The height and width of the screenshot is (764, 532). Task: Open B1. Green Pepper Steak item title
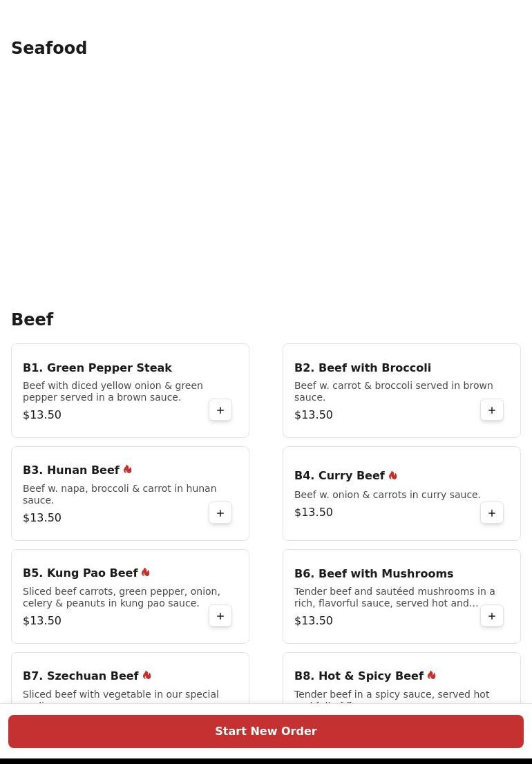coord(97,367)
